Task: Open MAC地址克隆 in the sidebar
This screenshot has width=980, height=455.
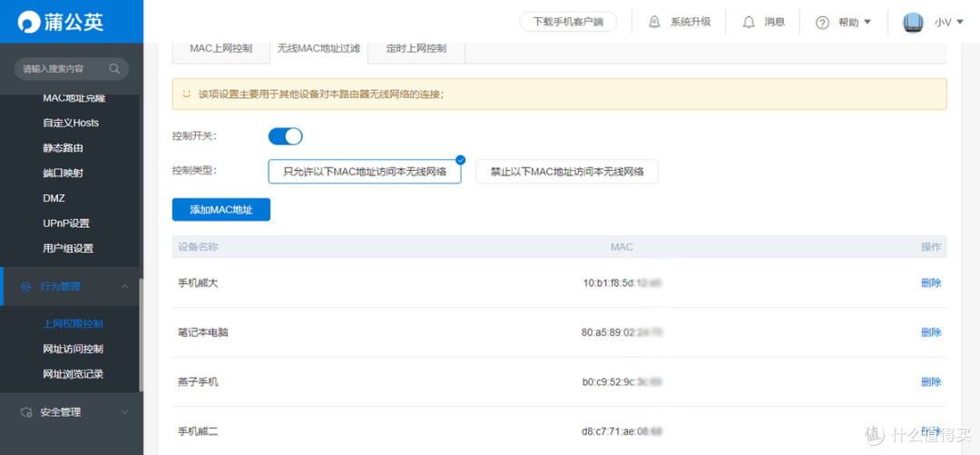Action: point(74,98)
